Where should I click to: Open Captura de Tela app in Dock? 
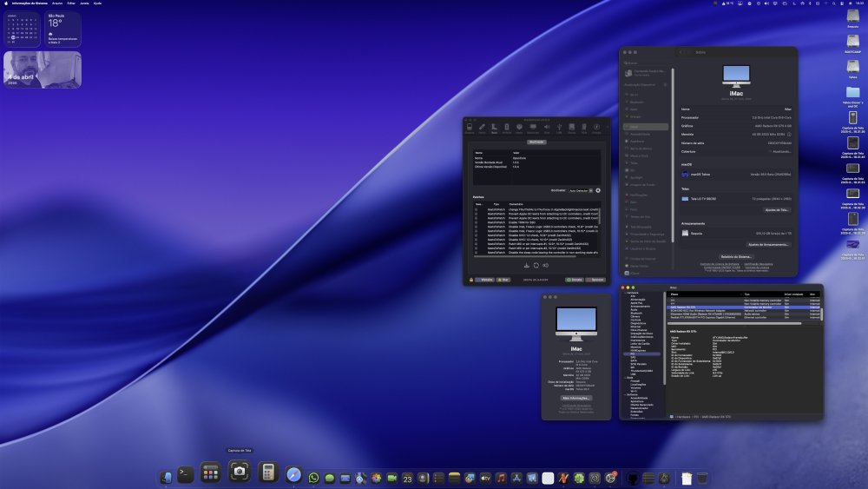pos(240,472)
